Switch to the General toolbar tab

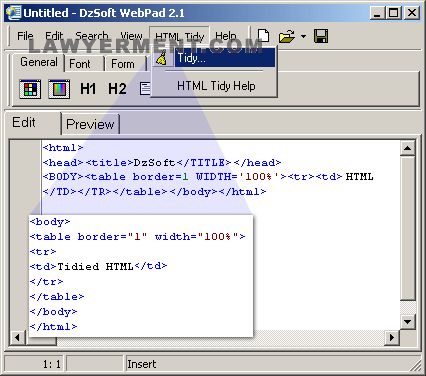pos(38,62)
